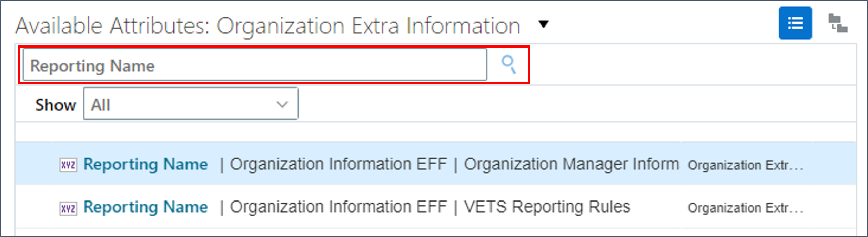
Task: Open the first Reporting Name attribute link
Action: coord(146,164)
